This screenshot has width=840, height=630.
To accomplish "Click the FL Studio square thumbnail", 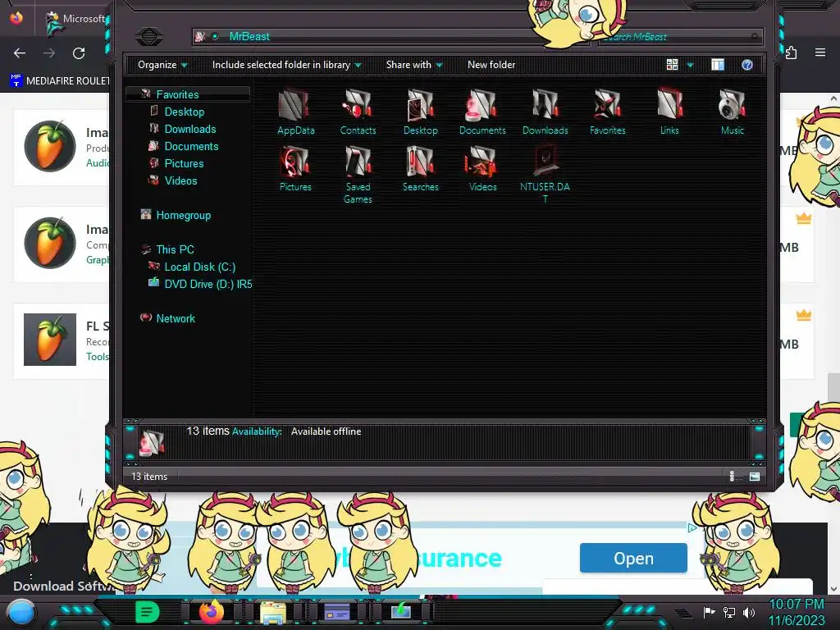I will 50,340.
